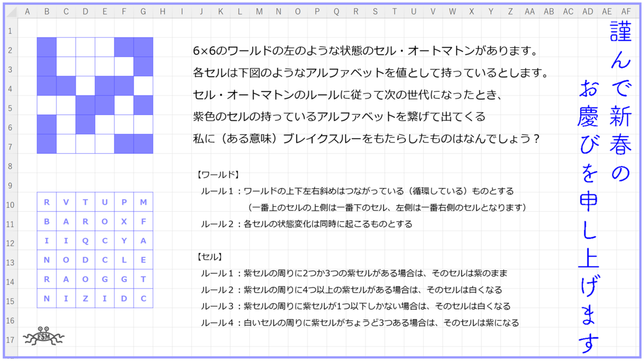
Task: Select column header A
Action: [27, 11]
